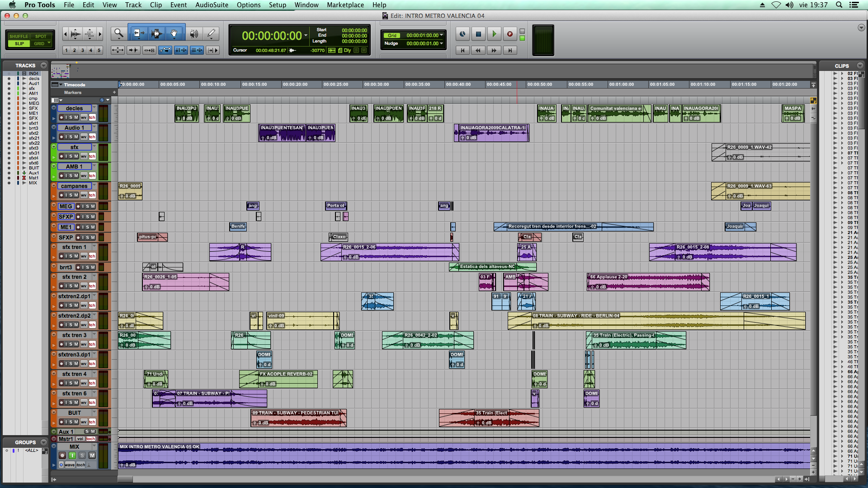Select the Zoomer magnifying glass tool

[x=118, y=33]
